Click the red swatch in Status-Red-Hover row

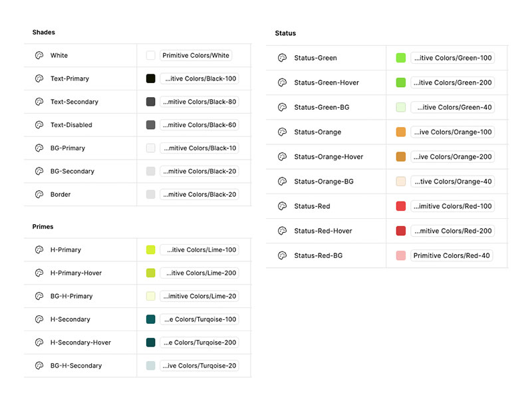401,231
